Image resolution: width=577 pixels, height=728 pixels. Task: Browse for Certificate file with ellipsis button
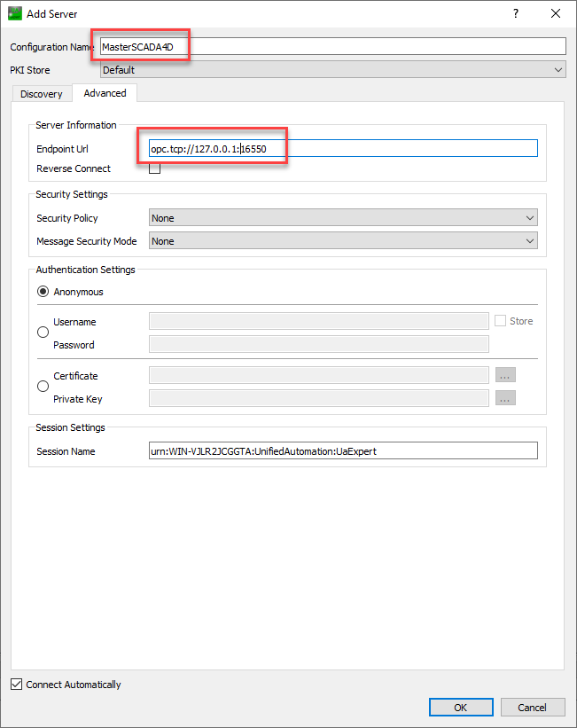pos(506,375)
